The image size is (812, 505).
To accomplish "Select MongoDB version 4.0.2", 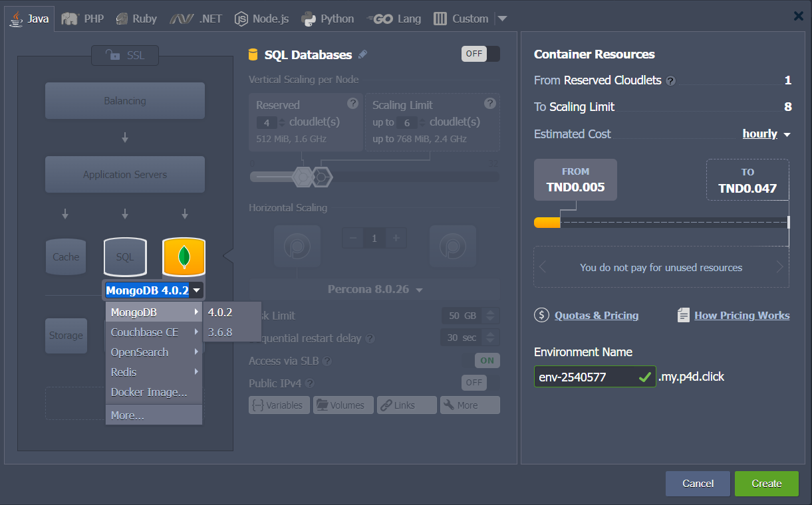I will coord(232,312).
